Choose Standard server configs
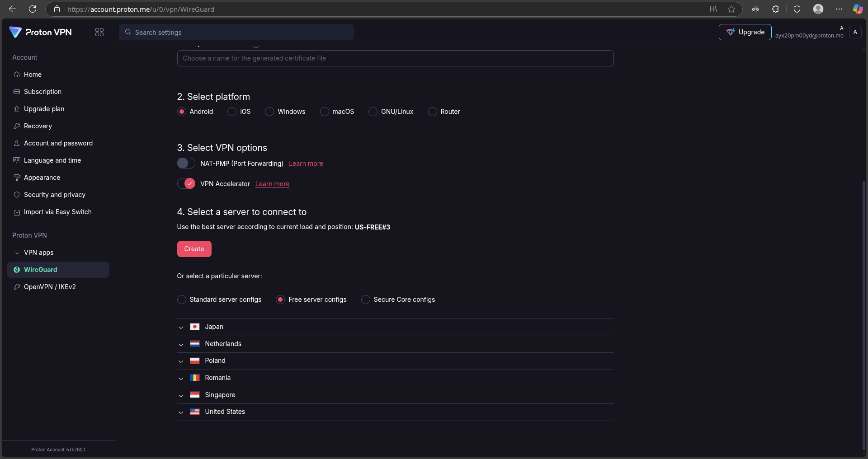 182,300
